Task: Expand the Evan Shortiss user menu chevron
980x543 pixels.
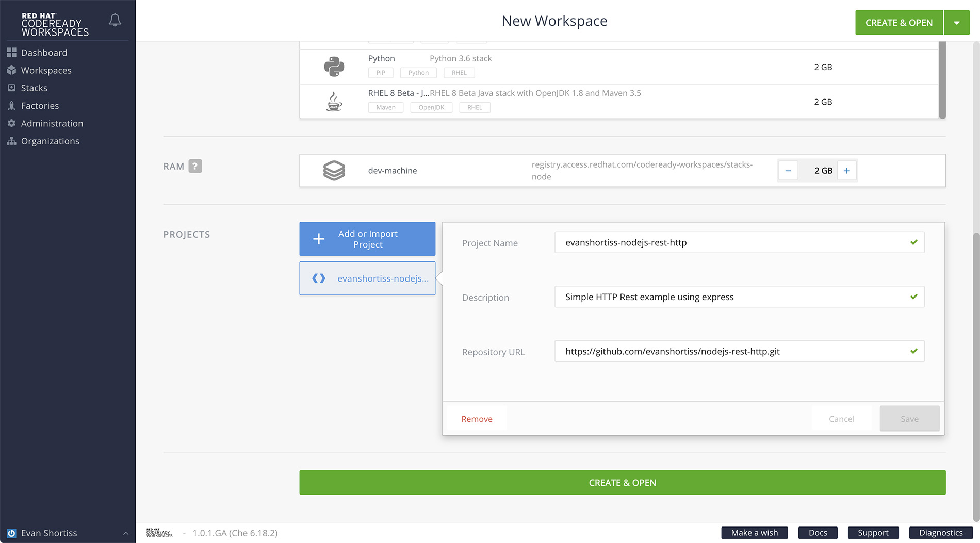Action: click(126, 533)
